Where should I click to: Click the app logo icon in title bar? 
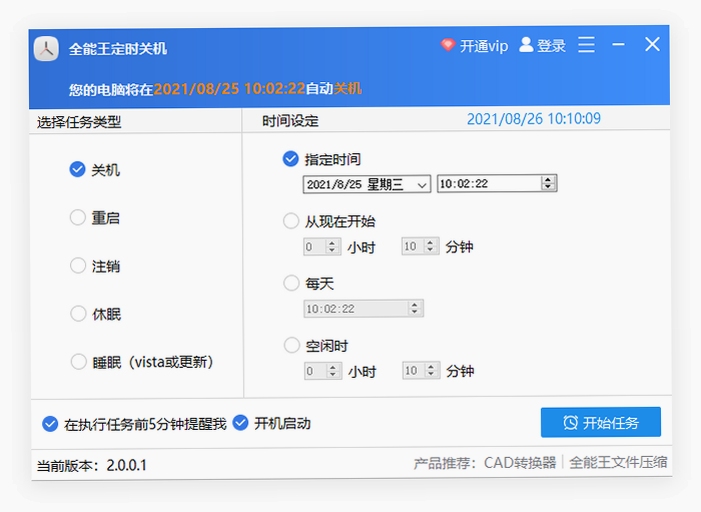pyautogui.click(x=46, y=49)
